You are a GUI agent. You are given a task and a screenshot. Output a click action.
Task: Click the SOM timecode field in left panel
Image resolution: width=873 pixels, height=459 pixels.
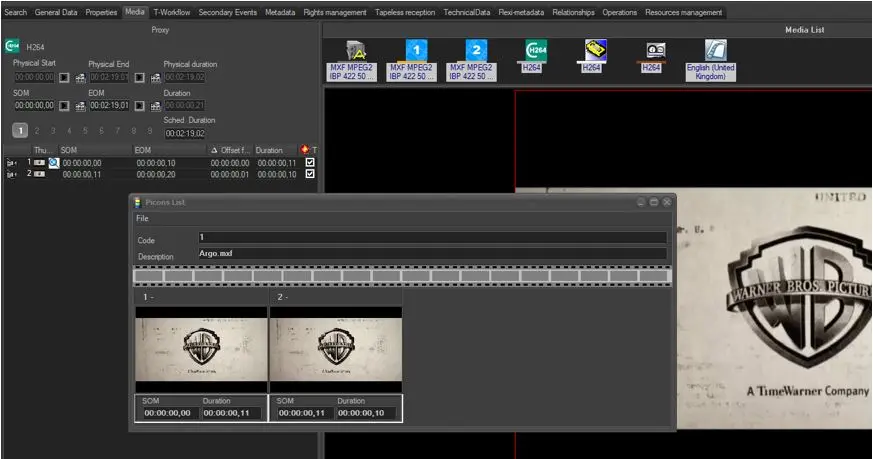coord(34,105)
